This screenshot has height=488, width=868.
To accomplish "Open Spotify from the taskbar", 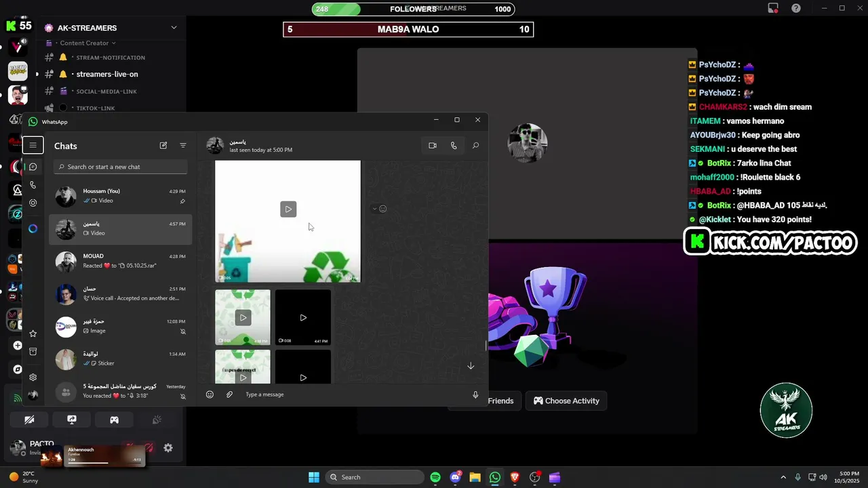I will [x=435, y=477].
